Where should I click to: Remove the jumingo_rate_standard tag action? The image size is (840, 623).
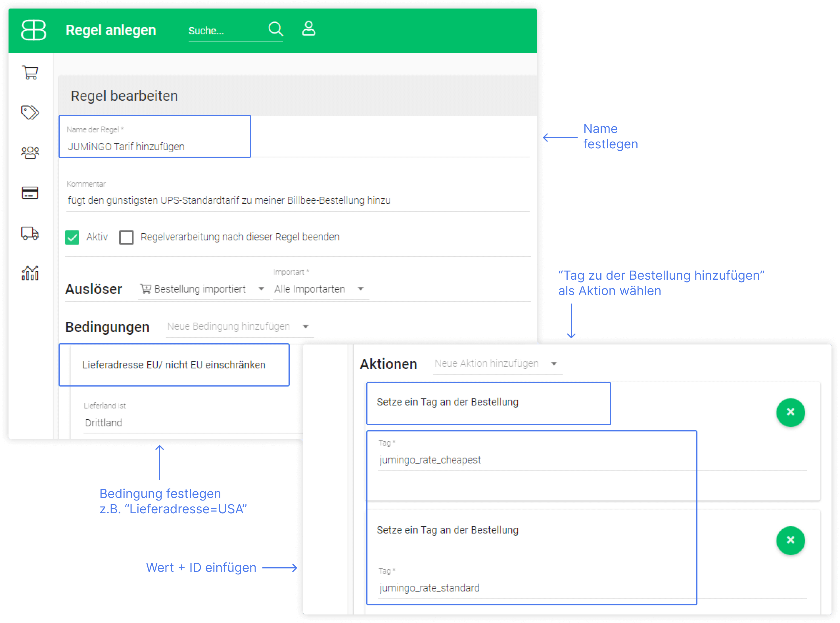(x=790, y=540)
